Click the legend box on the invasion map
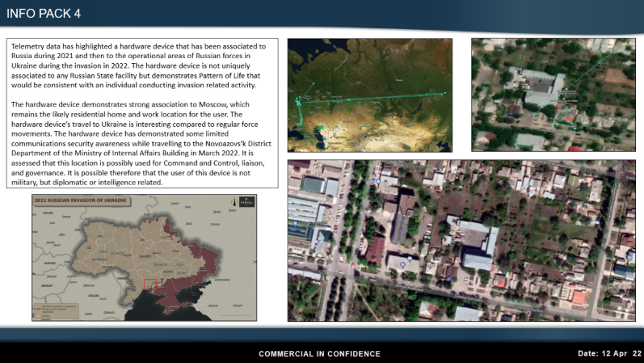The width and height of the screenshot is (644, 363). coord(57,311)
